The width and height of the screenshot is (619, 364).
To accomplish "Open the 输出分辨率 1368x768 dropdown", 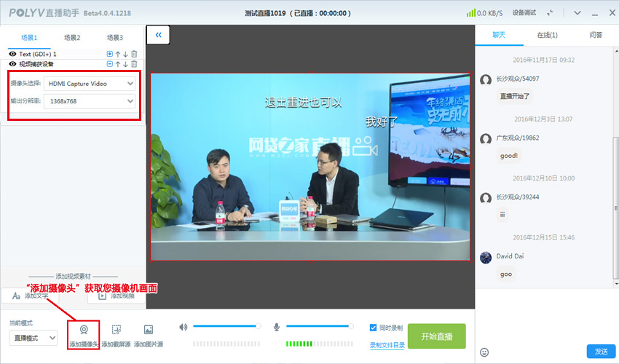I will point(90,101).
